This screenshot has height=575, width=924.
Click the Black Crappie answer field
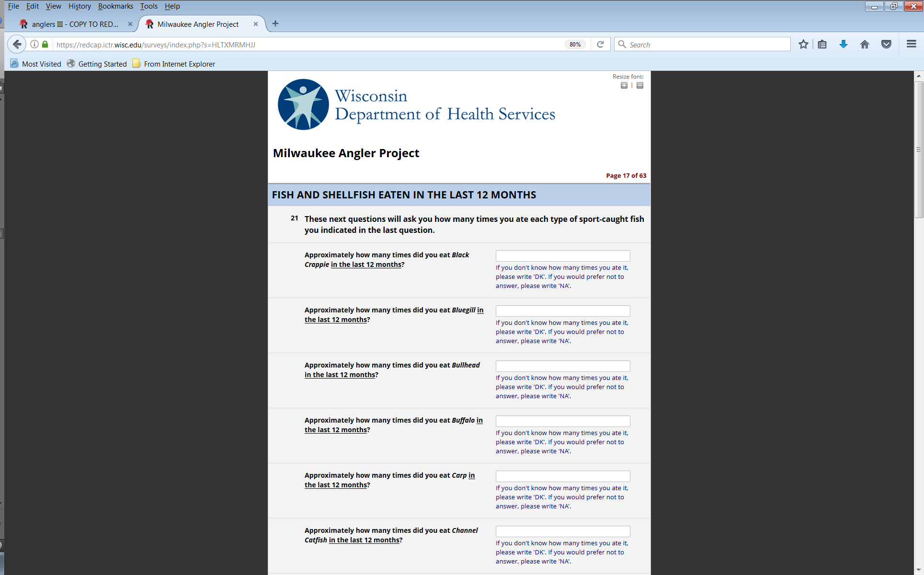coord(562,255)
